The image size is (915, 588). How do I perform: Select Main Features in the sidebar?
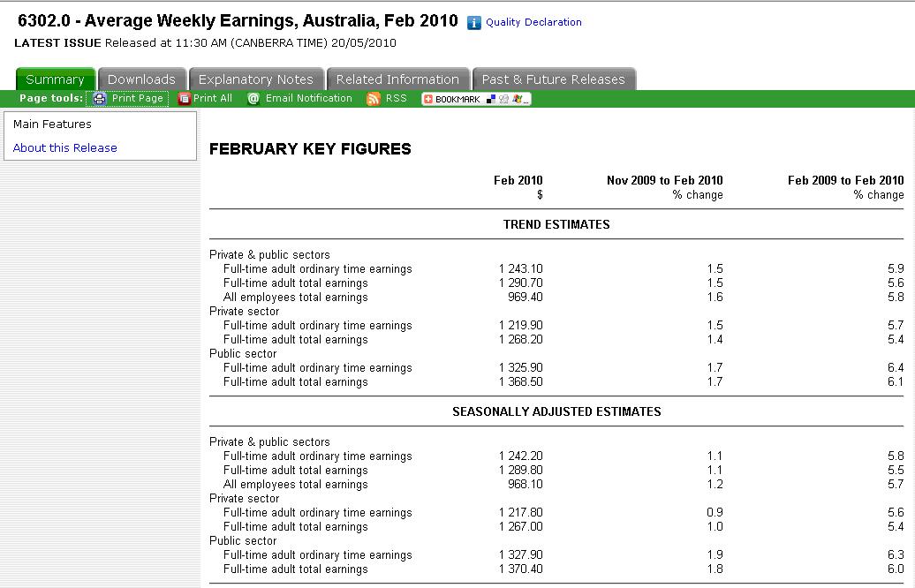[x=52, y=124]
